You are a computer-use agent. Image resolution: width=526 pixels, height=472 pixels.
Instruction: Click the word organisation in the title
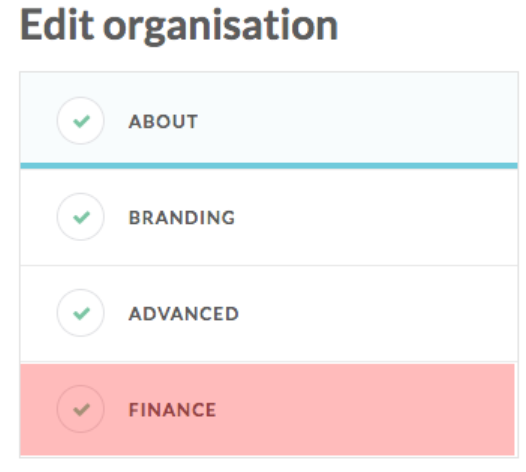220,28
